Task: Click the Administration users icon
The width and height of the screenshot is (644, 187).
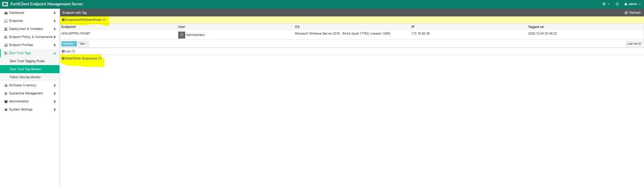Action: [x=6, y=101]
